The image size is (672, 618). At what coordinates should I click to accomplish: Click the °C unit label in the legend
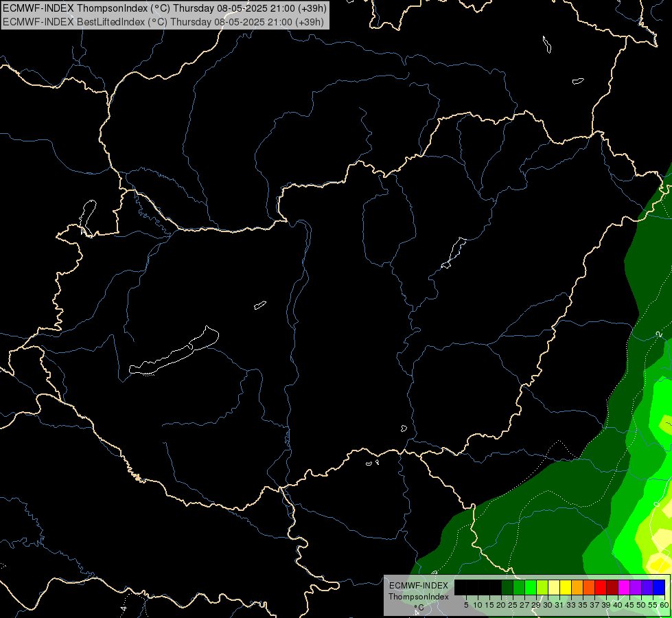tap(418, 607)
